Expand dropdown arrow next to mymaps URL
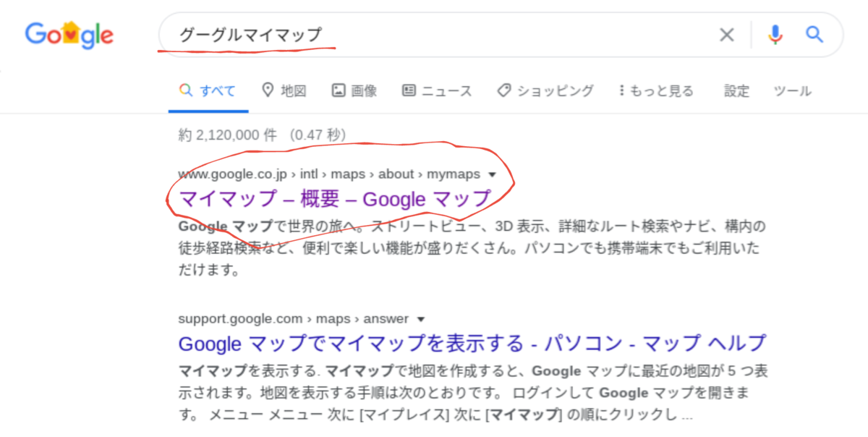 click(493, 174)
